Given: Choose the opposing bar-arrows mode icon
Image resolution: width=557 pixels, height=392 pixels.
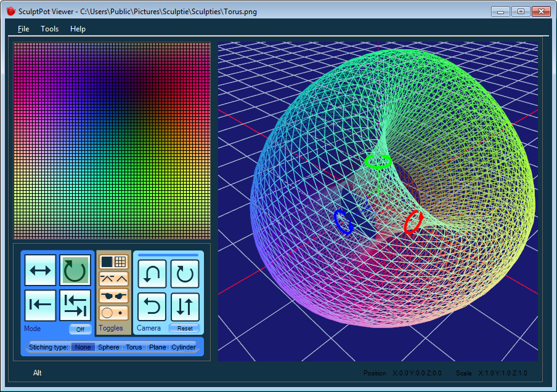Looking at the screenshot, I should coord(75,305).
